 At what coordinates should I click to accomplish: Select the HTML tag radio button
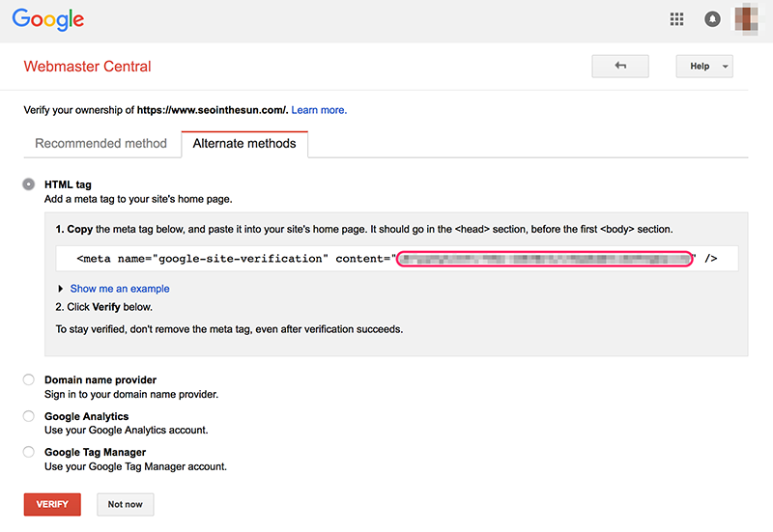29,184
